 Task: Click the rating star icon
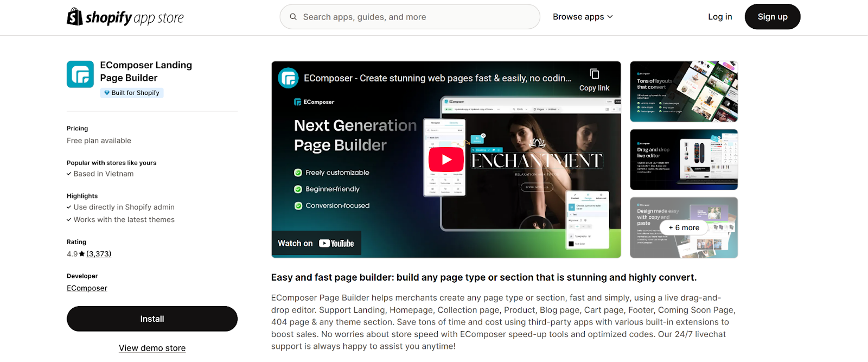coord(82,254)
